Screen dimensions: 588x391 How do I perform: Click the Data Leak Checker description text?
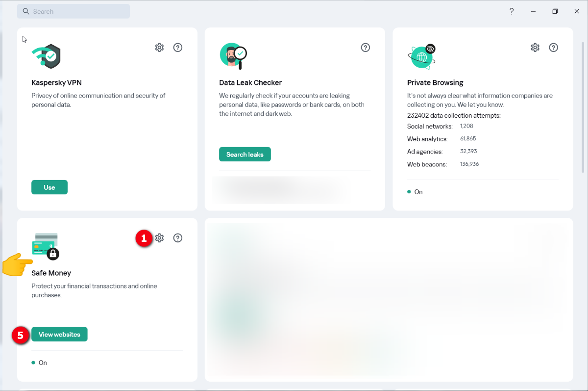click(292, 104)
